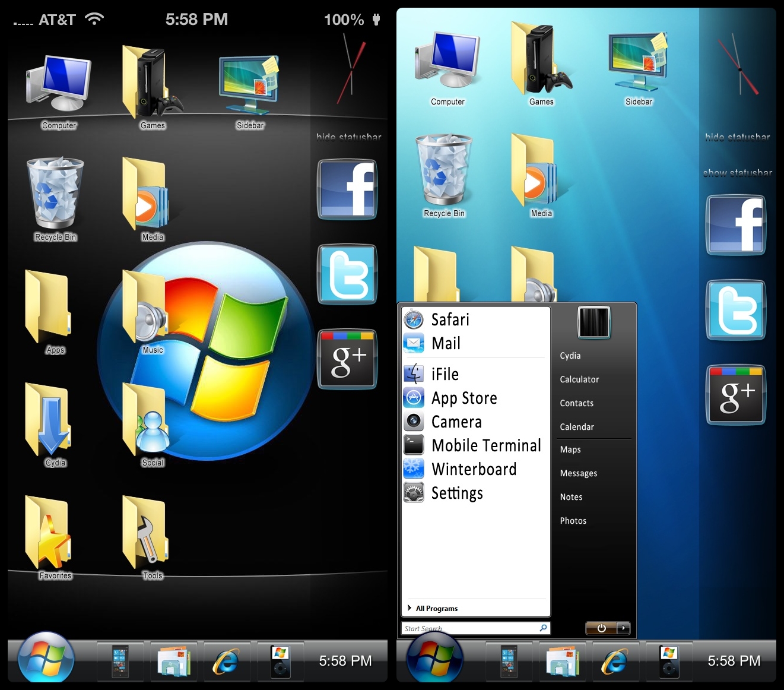The width and height of the screenshot is (784, 690).
Task: Open the Cydia download folder icon
Action: point(48,419)
